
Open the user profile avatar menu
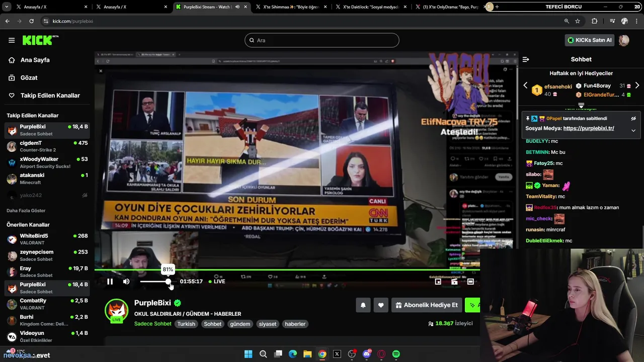pyautogui.click(x=624, y=40)
